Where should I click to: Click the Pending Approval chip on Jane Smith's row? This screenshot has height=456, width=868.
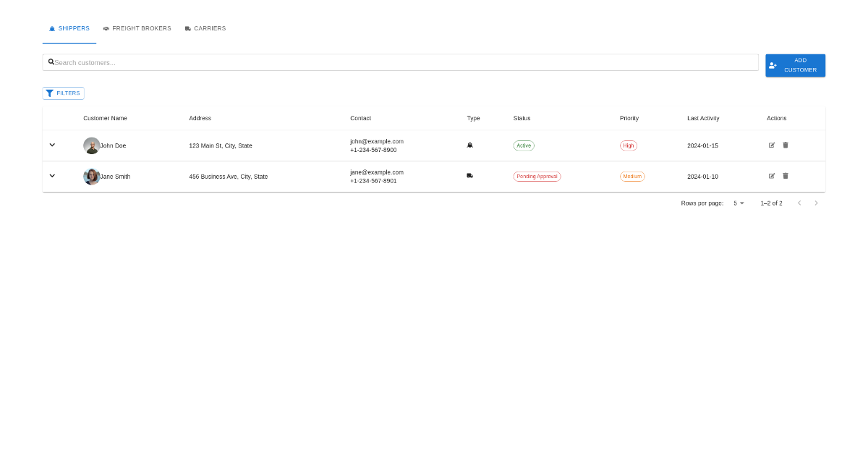click(537, 176)
